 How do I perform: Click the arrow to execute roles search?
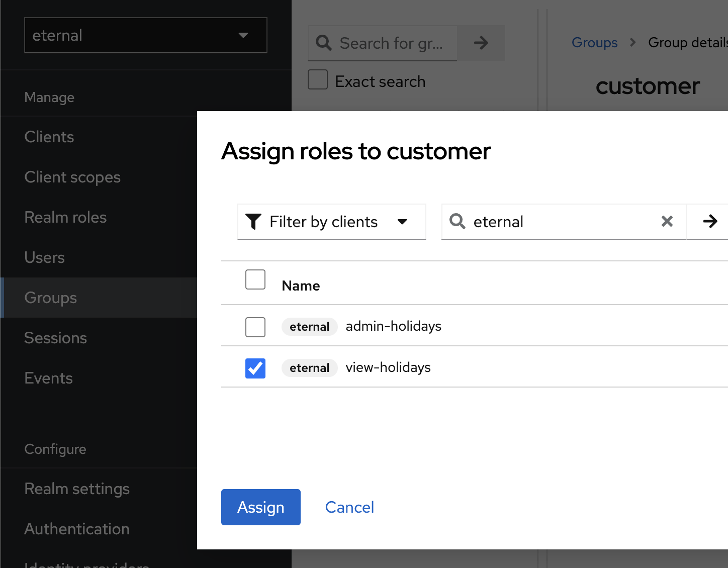(710, 221)
